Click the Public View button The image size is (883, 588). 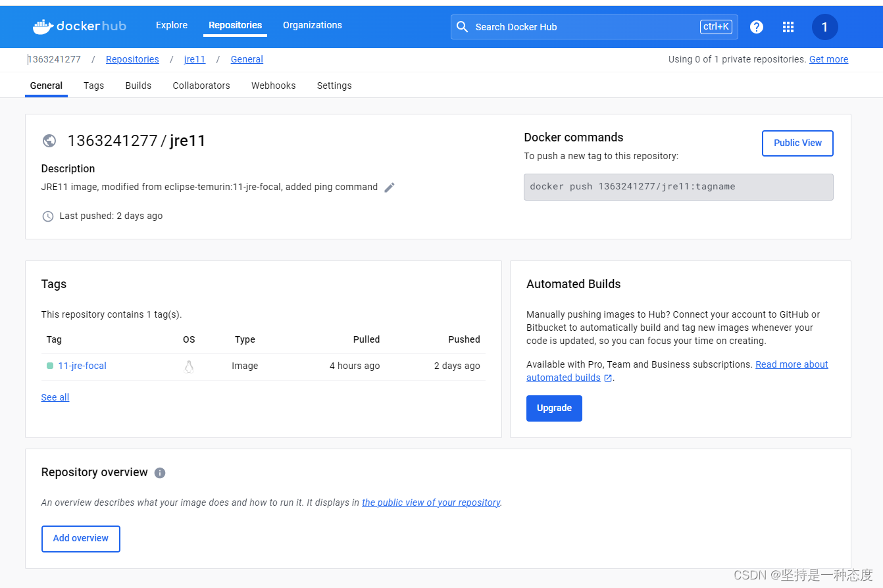(797, 143)
